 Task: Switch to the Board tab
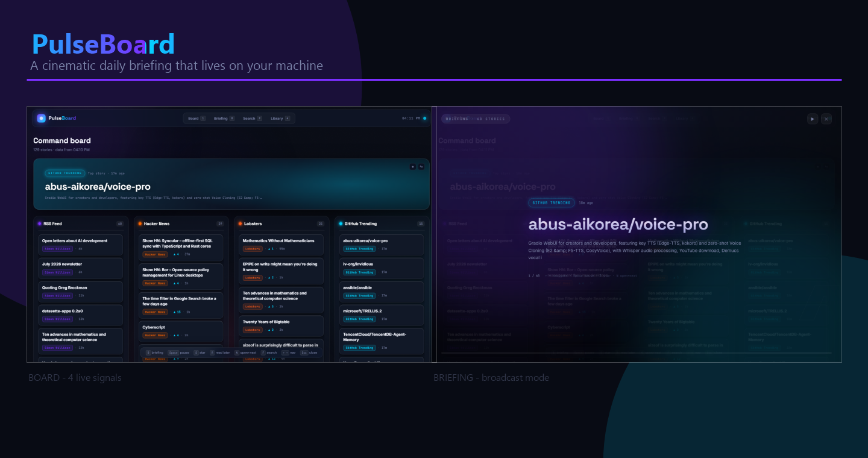click(x=197, y=119)
